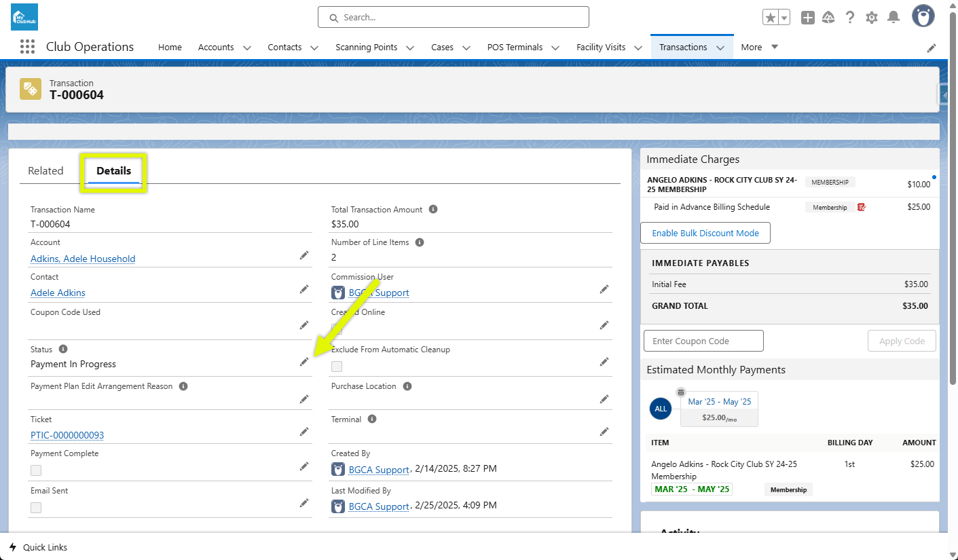Go to the Home nav tab
The height and width of the screenshot is (560, 958).
[170, 48]
